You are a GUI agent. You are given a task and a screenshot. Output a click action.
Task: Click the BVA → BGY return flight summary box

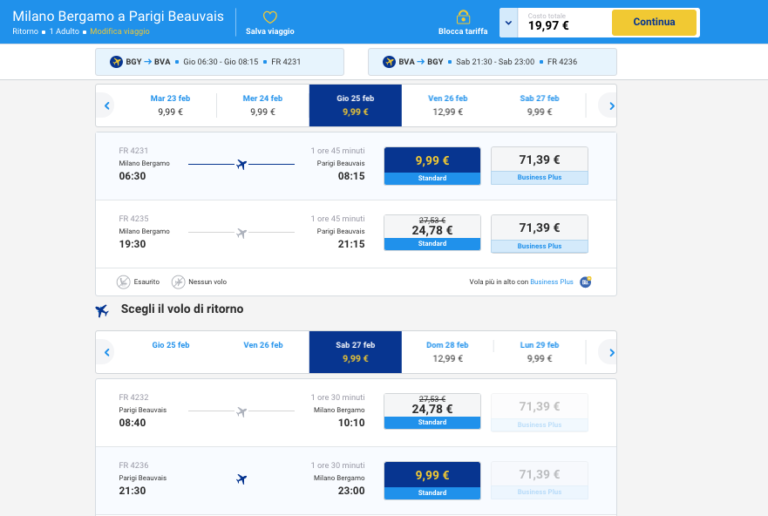coord(492,62)
